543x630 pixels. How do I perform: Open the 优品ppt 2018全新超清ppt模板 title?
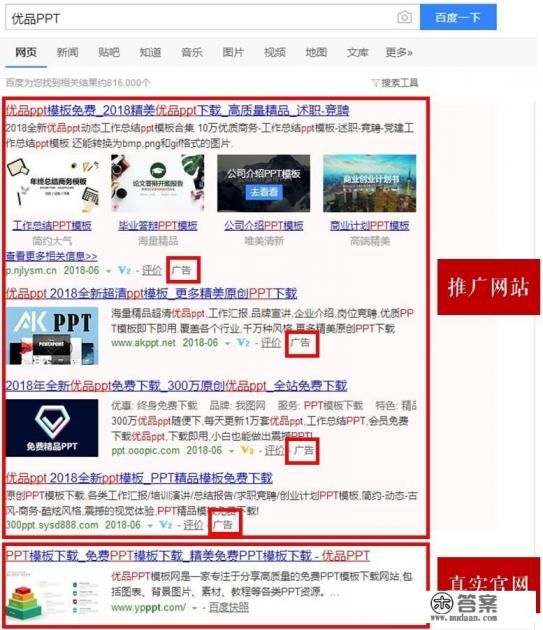pyautogui.click(x=151, y=293)
